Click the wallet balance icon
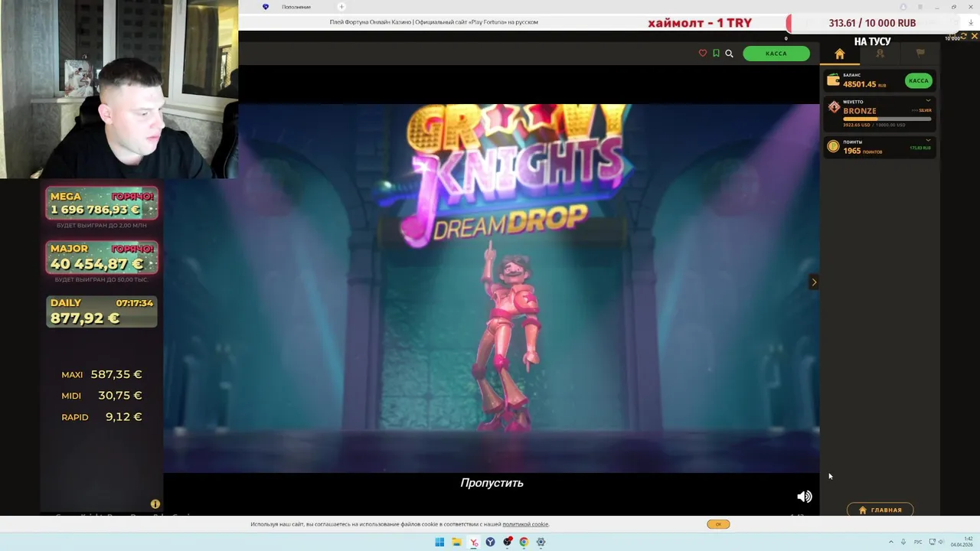 pyautogui.click(x=834, y=80)
